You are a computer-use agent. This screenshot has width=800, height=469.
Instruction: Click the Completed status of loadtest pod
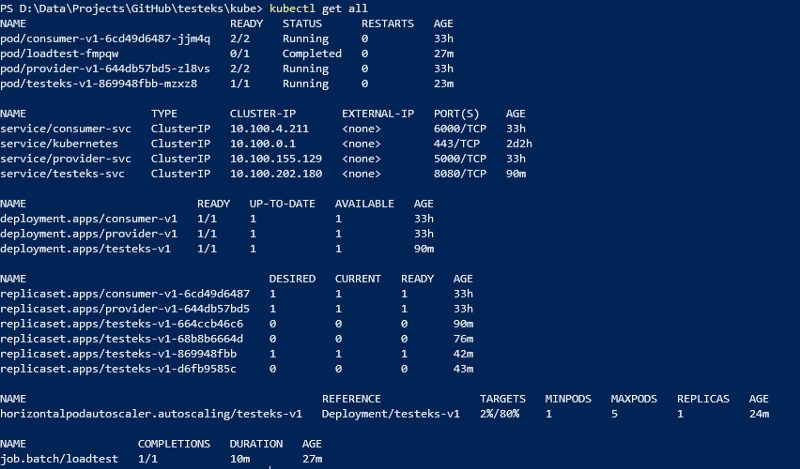coord(312,54)
